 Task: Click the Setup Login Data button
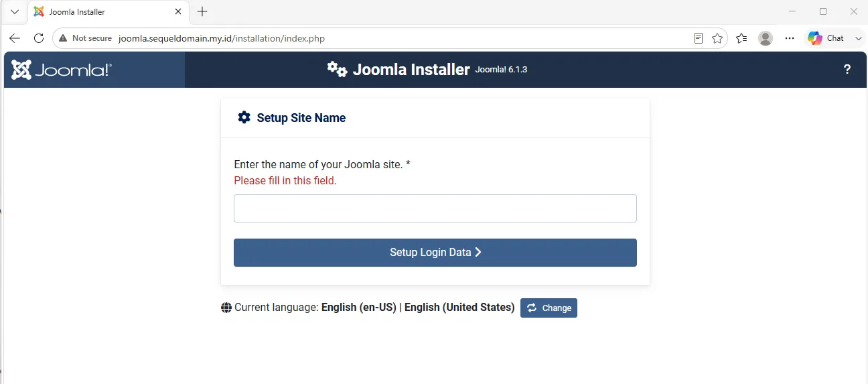(x=435, y=253)
